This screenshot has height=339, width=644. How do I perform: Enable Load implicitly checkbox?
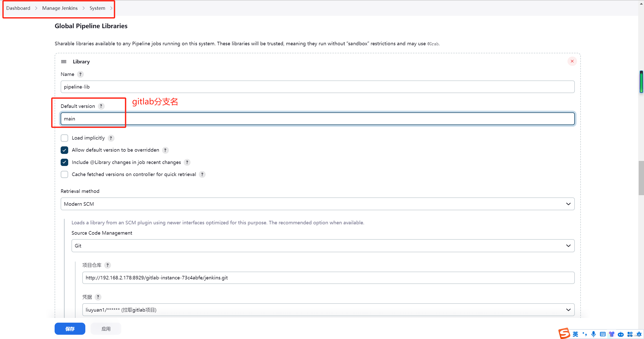pyautogui.click(x=64, y=138)
